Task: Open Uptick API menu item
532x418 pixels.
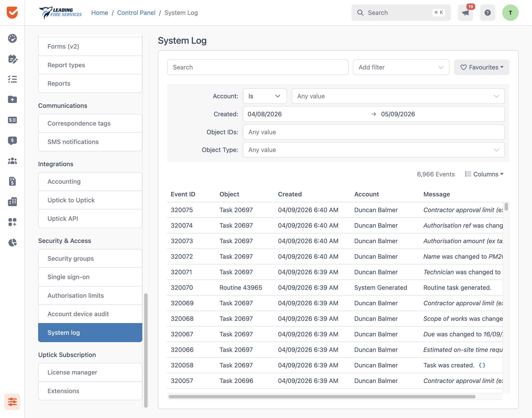Action: coord(90,219)
